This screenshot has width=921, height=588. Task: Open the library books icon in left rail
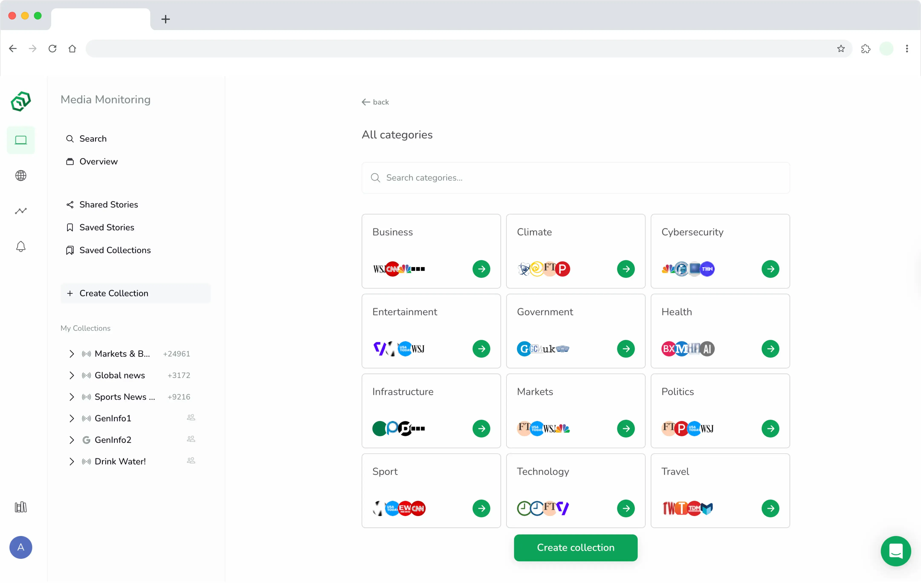click(x=21, y=507)
